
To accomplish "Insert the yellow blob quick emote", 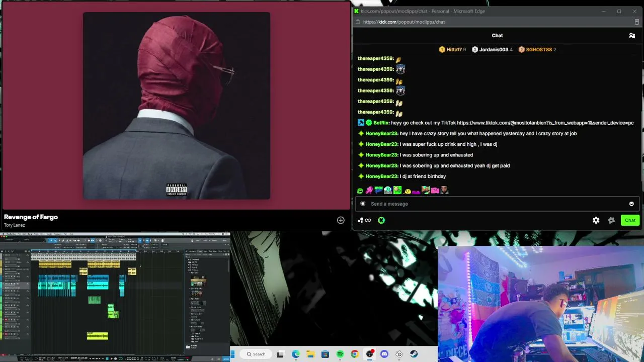I will tap(408, 191).
